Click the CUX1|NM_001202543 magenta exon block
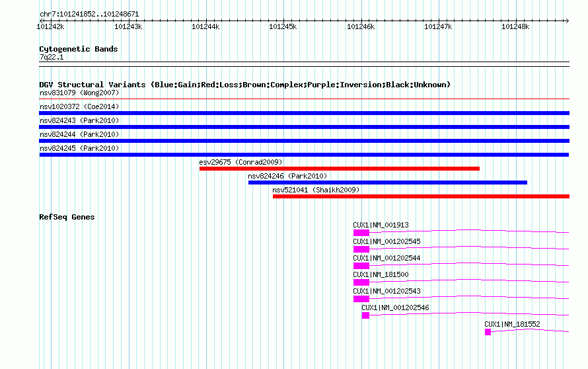This screenshot has width=588, height=369. 361,299
